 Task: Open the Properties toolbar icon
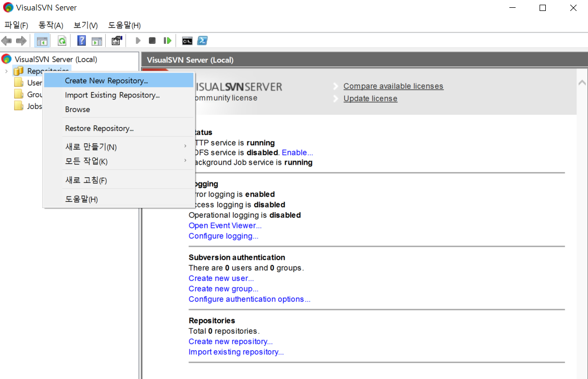117,41
